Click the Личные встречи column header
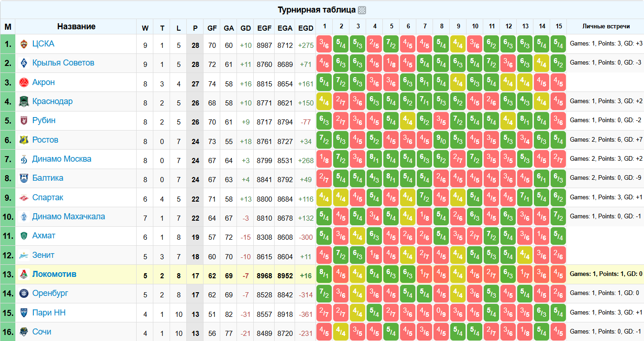644x341 pixels. (x=605, y=26)
